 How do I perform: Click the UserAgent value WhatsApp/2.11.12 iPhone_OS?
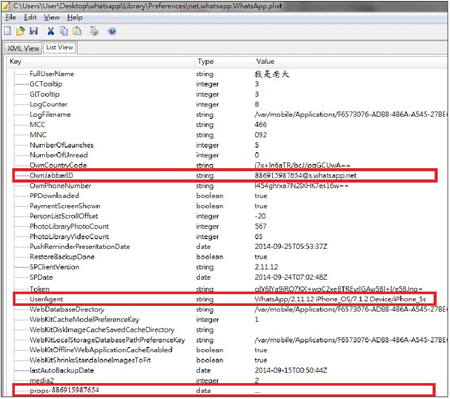[340, 299]
